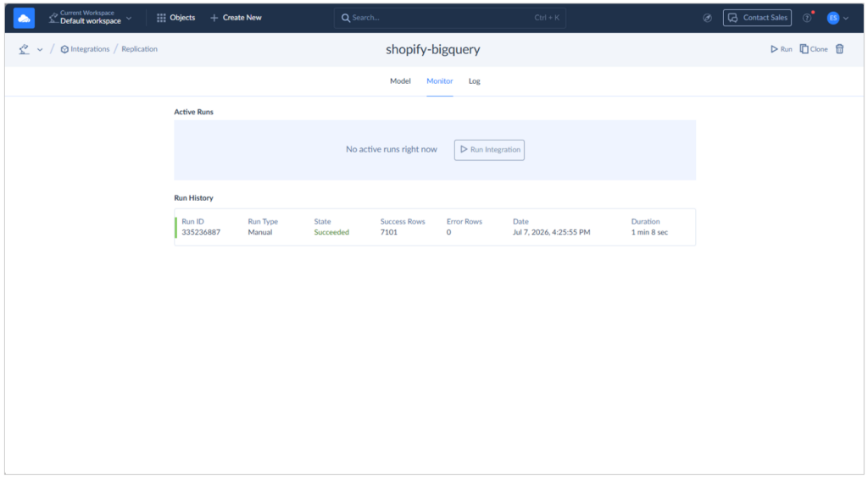Click the Succeeded state text
This screenshot has width=868, height=481.
pos(331,233)
